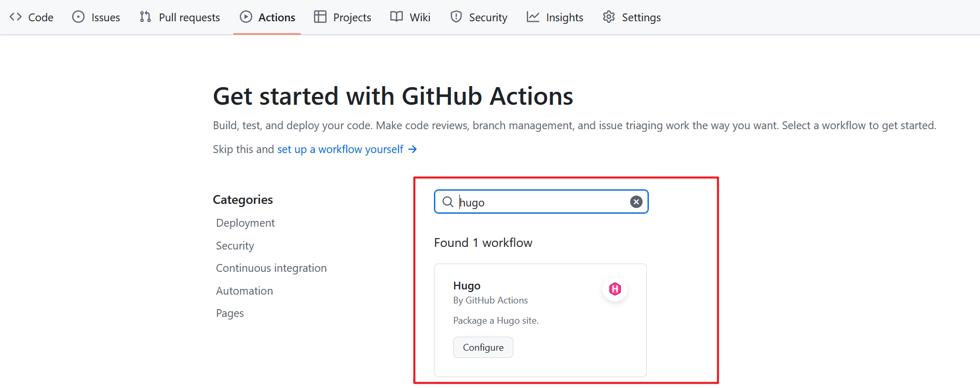This screenshot has width=980, height=388.
Task: Click the search magnifier icon
Action: click(x=448, y=202)
